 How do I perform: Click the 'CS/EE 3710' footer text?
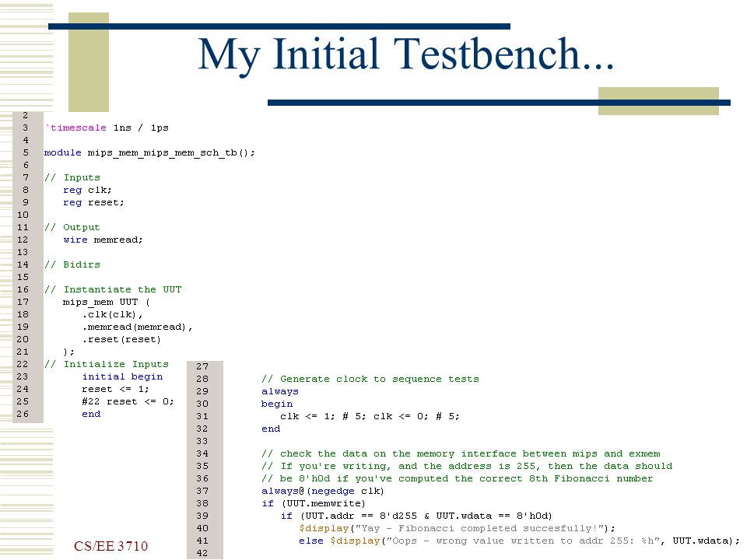pos(111,546)
